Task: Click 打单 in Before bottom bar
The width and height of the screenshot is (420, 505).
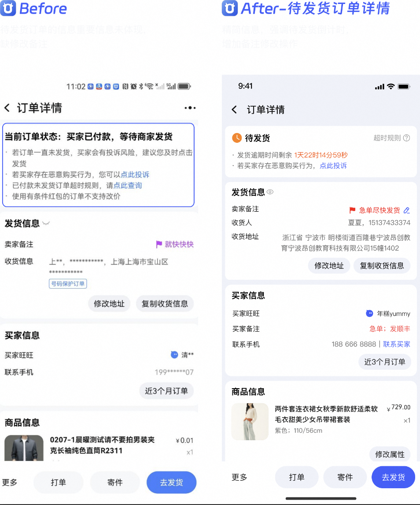Action: [x=58, y=483]
